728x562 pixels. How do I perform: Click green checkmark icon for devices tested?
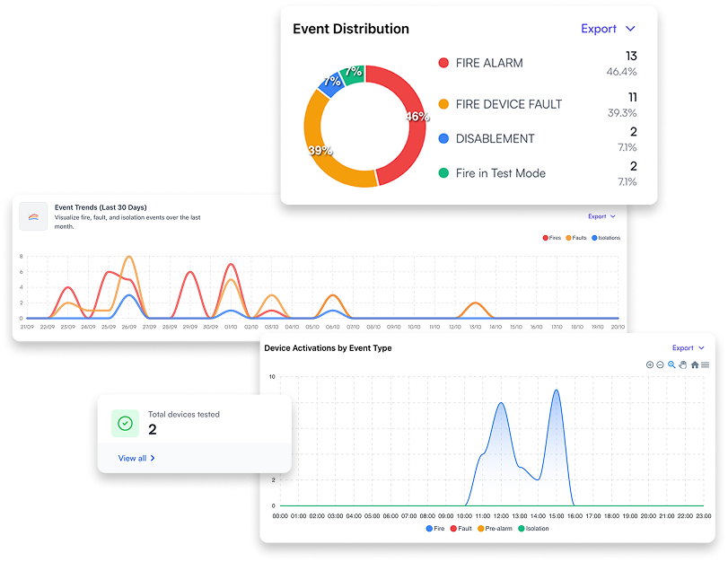coord(125,423)
